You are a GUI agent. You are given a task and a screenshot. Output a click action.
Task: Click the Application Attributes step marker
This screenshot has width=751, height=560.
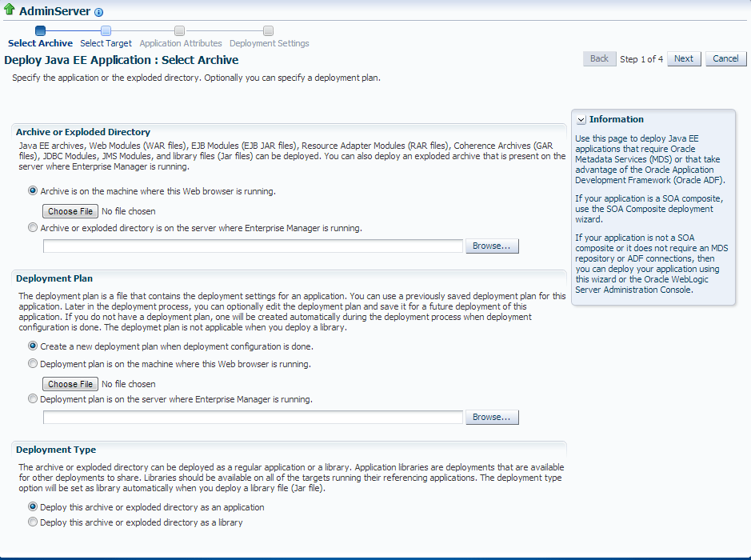tap(180, 30)
